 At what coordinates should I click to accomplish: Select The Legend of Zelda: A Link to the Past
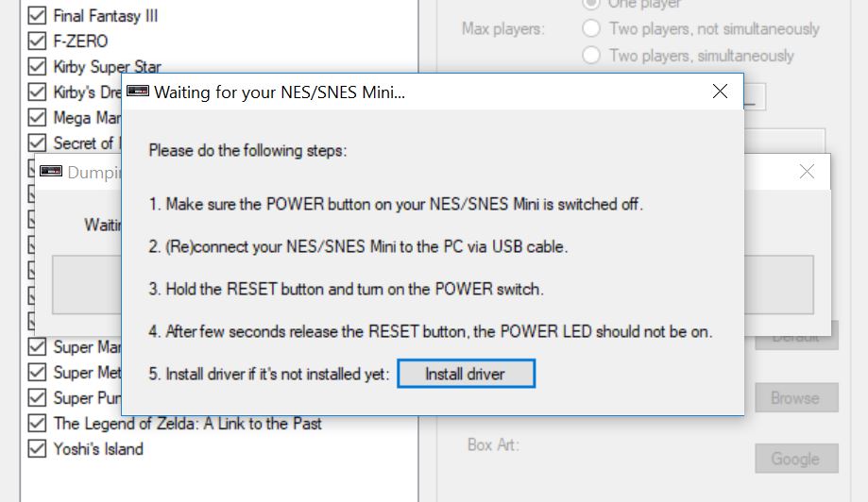pyautogui.click(x=187, y=424)
